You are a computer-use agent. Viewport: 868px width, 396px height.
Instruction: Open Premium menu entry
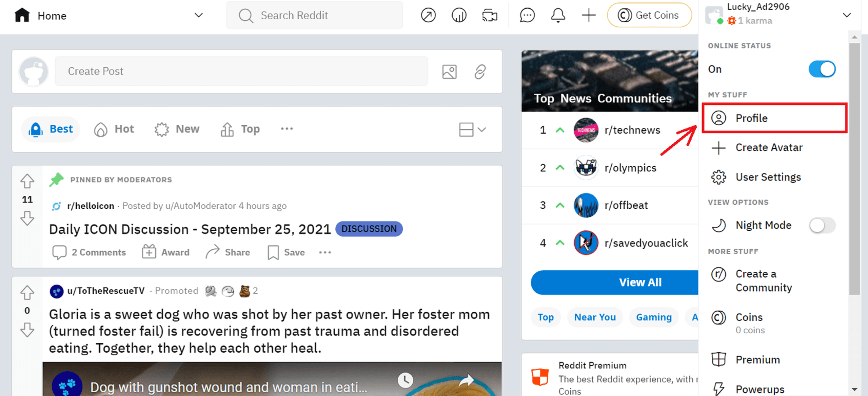775,359
